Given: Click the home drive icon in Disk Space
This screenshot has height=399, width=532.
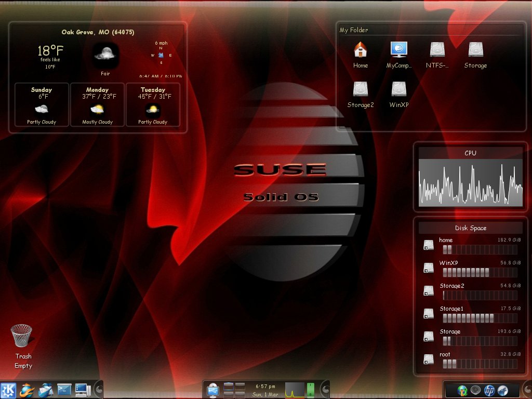Looking at the screenshot, I should tap(429, 245).
